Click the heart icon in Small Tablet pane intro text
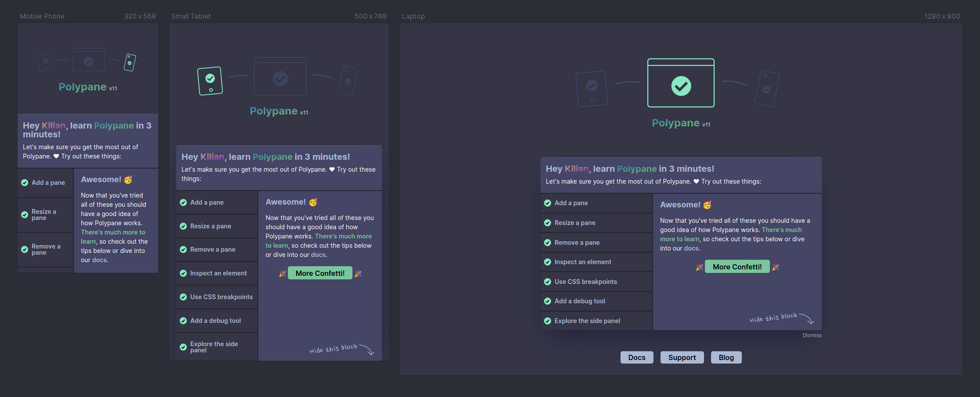The width and height of the screenshot is (980, 397). pyautogui.click(x=332, y=169)
